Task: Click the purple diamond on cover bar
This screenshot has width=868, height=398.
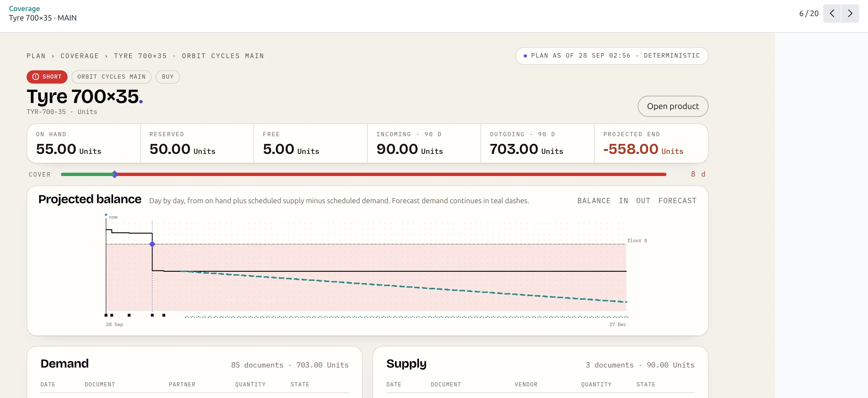Action: click(115, 174)
